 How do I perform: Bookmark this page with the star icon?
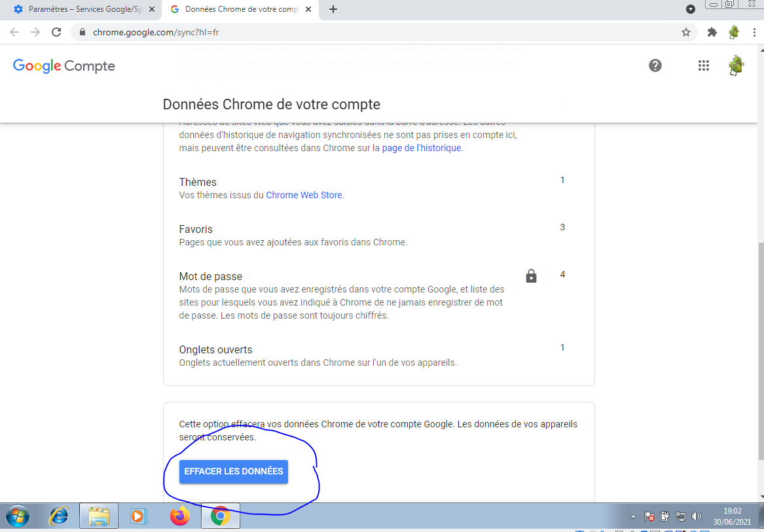686,32
